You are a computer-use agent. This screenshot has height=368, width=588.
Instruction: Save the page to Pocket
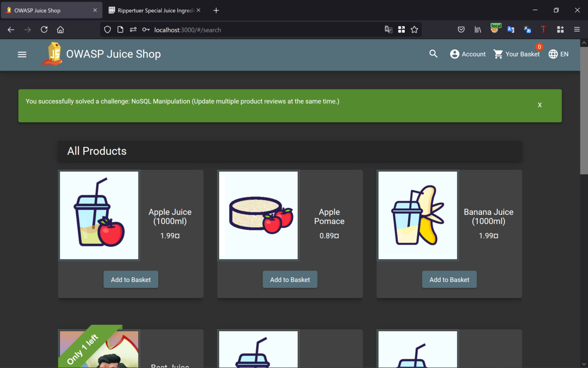pyautogui.click(x=461, y=30)
